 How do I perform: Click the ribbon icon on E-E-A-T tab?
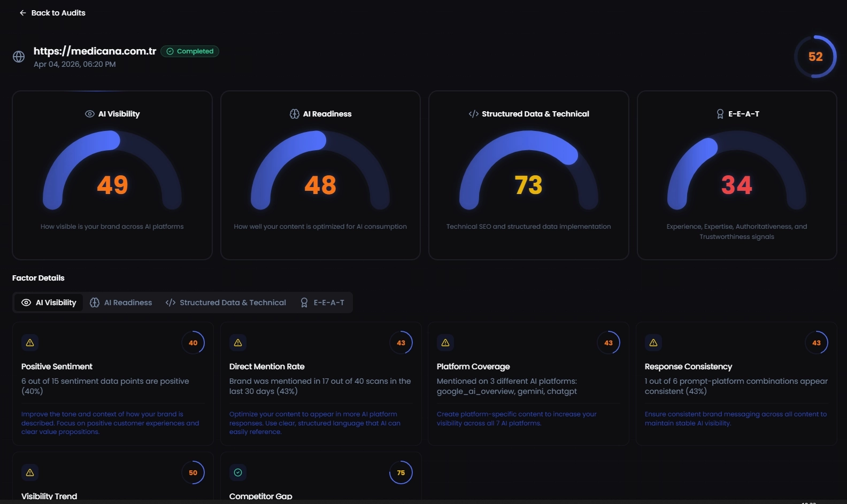click(x=304, y=303)
